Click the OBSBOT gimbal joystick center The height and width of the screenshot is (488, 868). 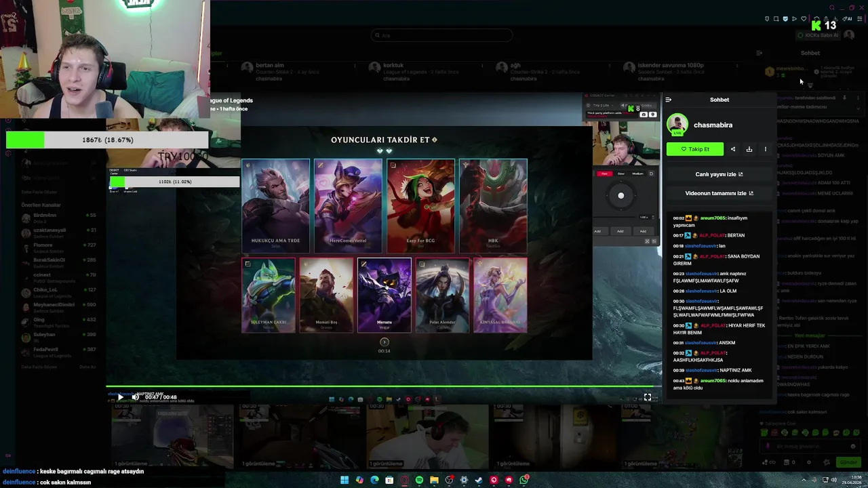click(x=620, y=196)
